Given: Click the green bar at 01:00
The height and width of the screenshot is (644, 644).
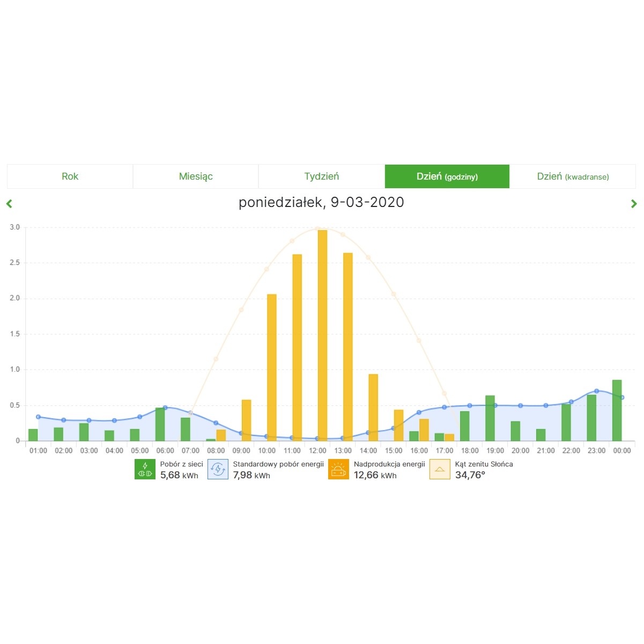Looking at the screenshot, I should 33,435.
